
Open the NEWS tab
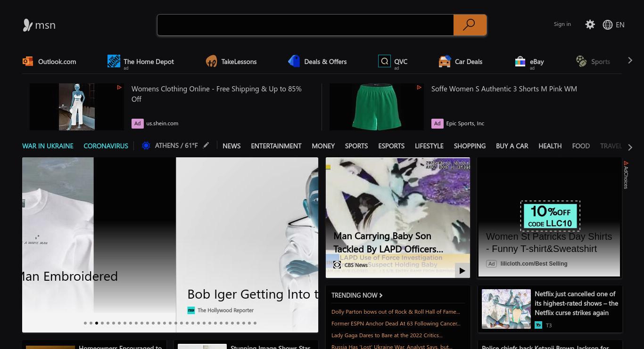tap(231, 146)
